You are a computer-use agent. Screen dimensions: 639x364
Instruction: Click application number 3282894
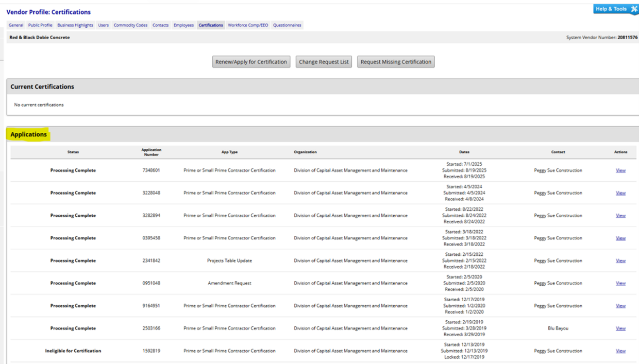(152, 216)
